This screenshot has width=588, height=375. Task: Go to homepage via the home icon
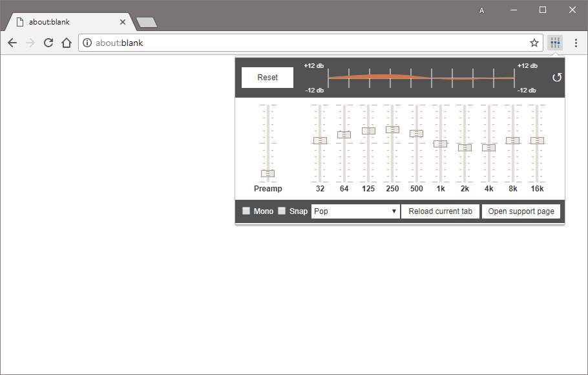[67, 43]
